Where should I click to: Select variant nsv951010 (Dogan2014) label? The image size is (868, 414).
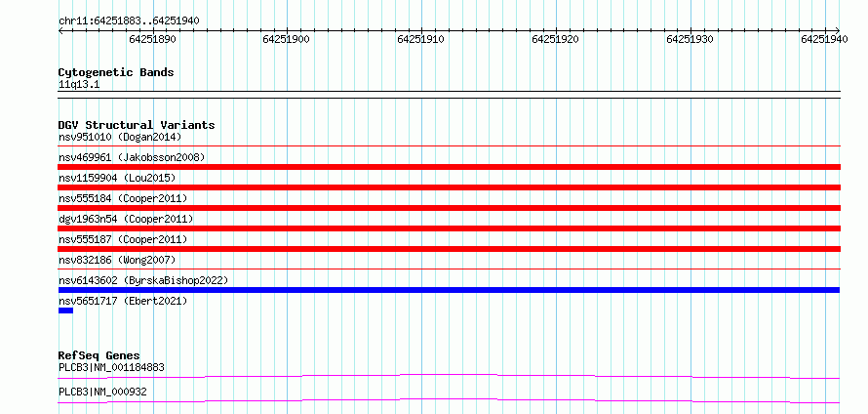click(x=120, y=137)
